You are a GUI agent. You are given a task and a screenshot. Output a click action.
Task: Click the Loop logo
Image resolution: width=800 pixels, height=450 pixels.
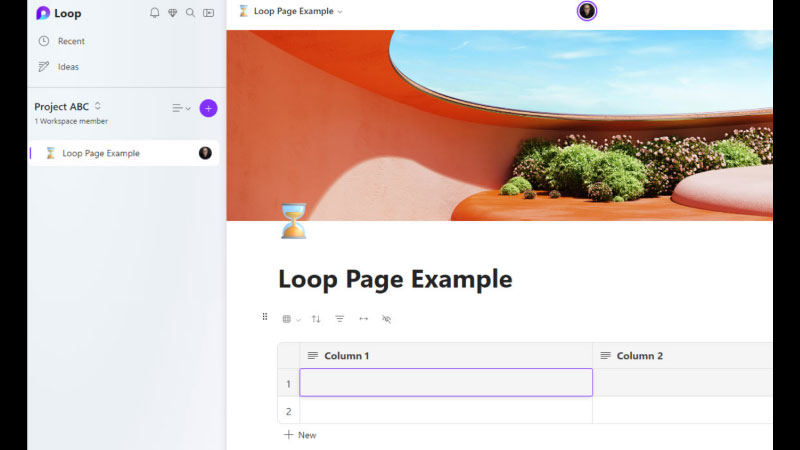(43, 13)
